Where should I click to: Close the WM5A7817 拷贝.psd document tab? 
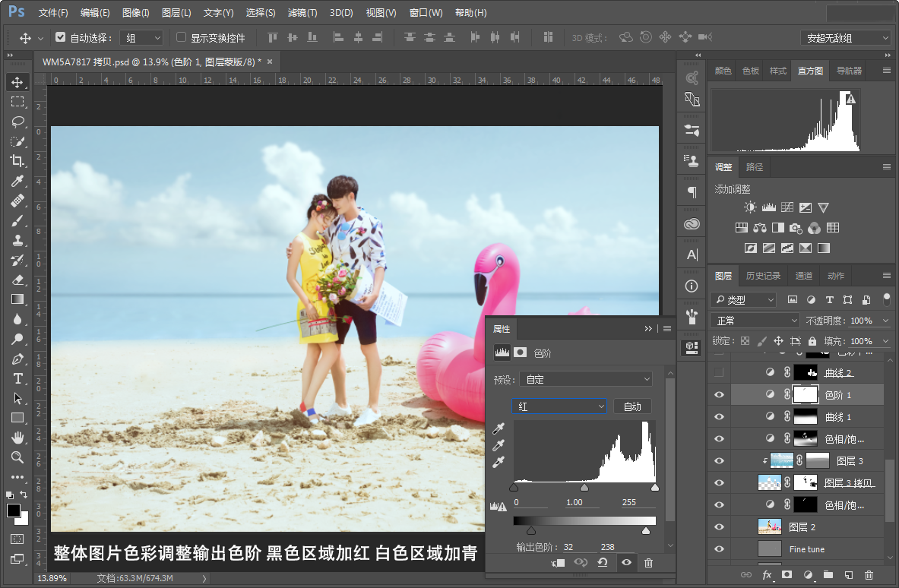click(270, 62)
